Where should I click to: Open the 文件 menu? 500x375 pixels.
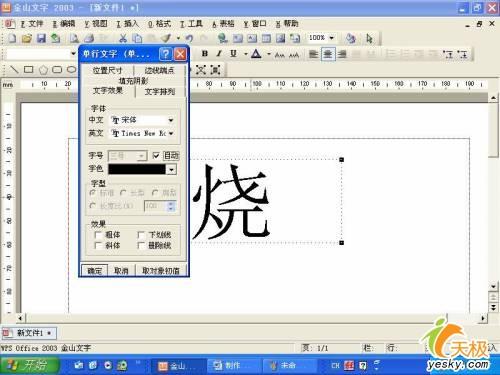pyautogui.click(x=32, y=24)
